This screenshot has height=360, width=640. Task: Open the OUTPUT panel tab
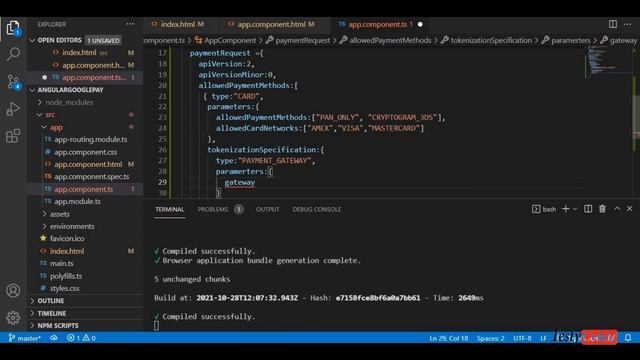[267, 209]
